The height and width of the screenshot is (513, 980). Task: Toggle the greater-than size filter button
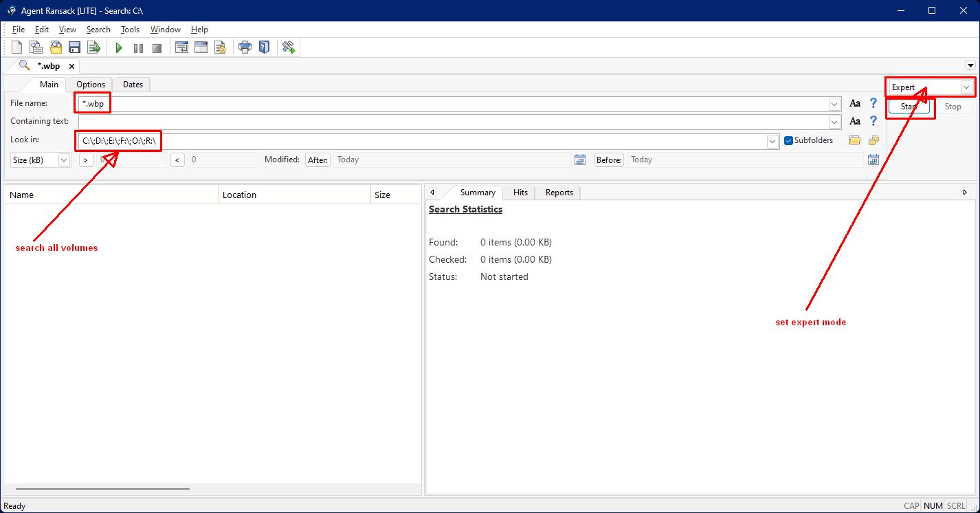(x=87, y=160)
